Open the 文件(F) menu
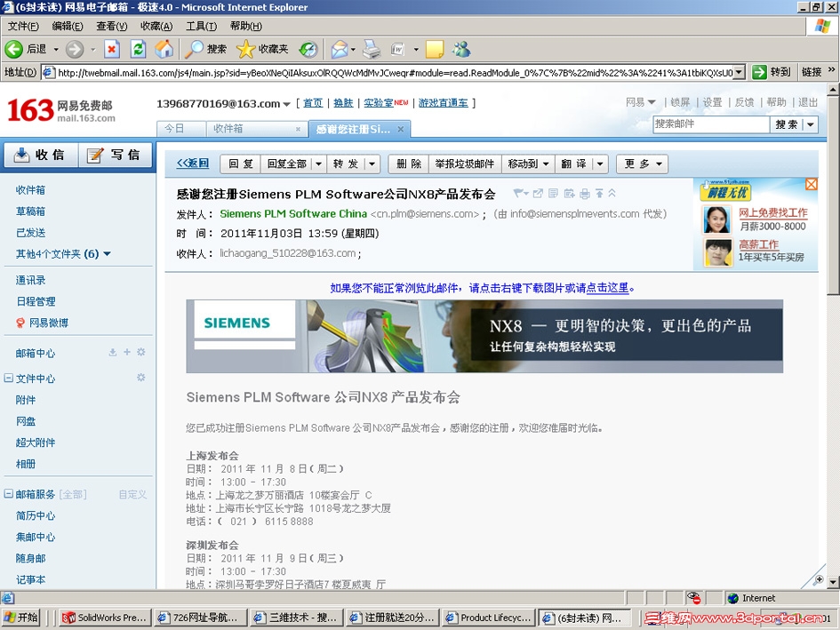 (23, 26)
